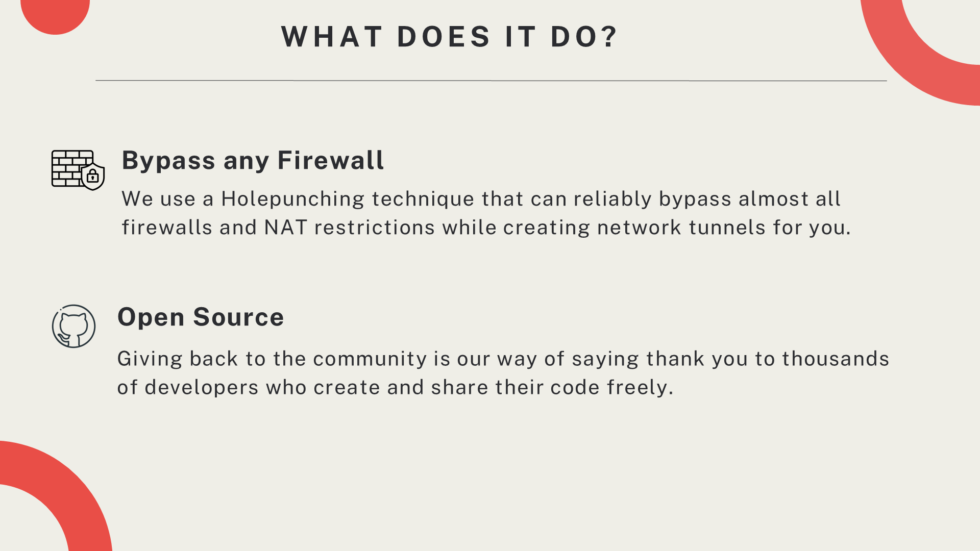Click the "Bypass any Firewall" heading

pyautogui.click(x=253, y=161)
